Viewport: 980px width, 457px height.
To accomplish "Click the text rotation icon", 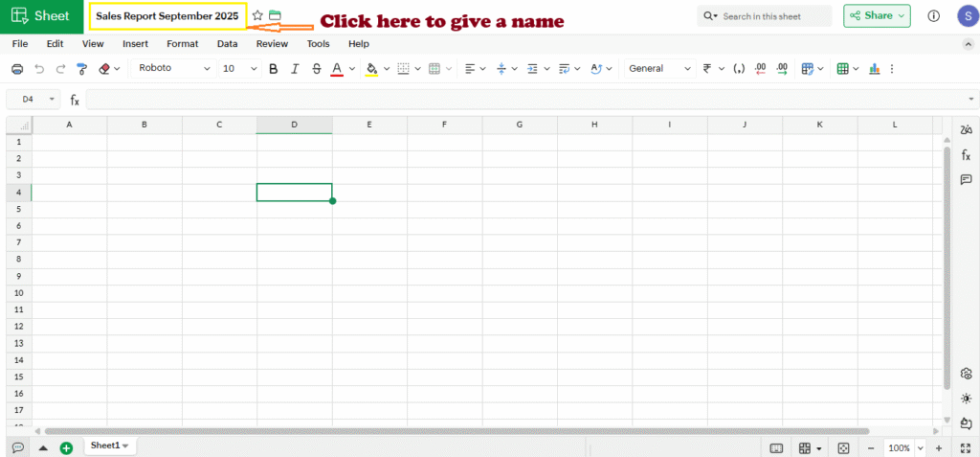I will [x=595, y=69].
